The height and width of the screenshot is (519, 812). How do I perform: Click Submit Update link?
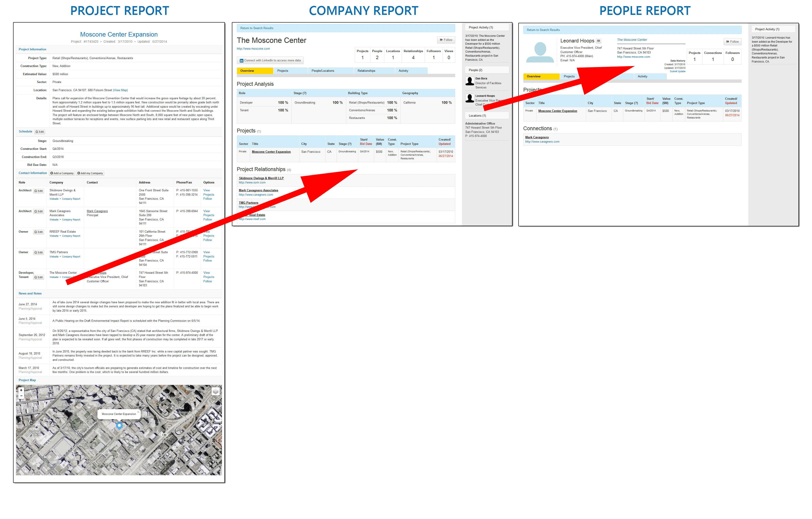point(677,72)
